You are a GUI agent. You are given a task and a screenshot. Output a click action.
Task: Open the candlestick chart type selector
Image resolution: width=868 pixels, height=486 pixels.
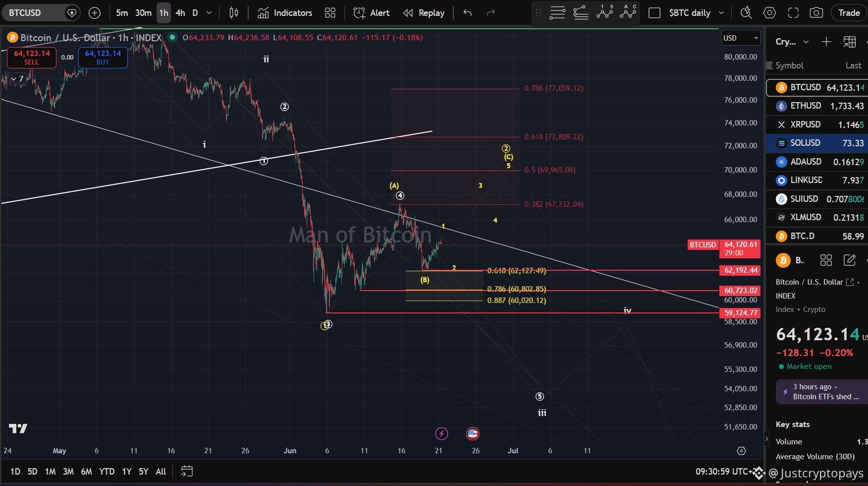point(234,13)
